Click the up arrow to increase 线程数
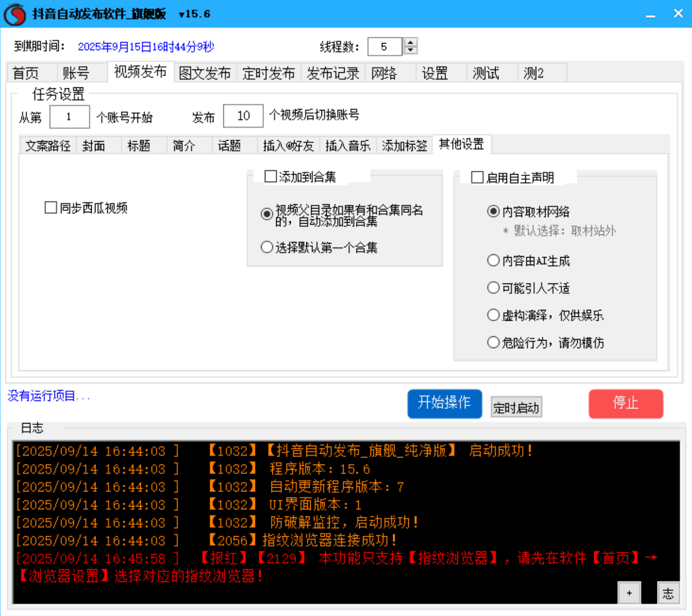The width and height of the screenshot is (692, 616). click(x=409, y=44)
